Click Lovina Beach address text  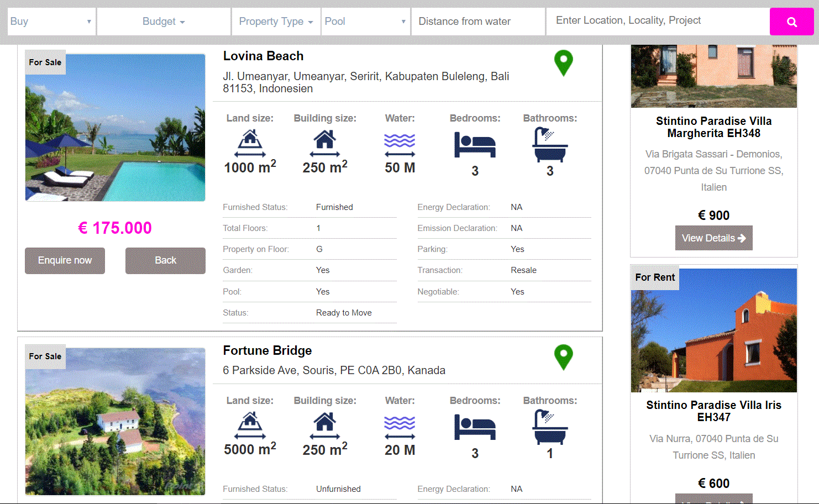(366, 82)
